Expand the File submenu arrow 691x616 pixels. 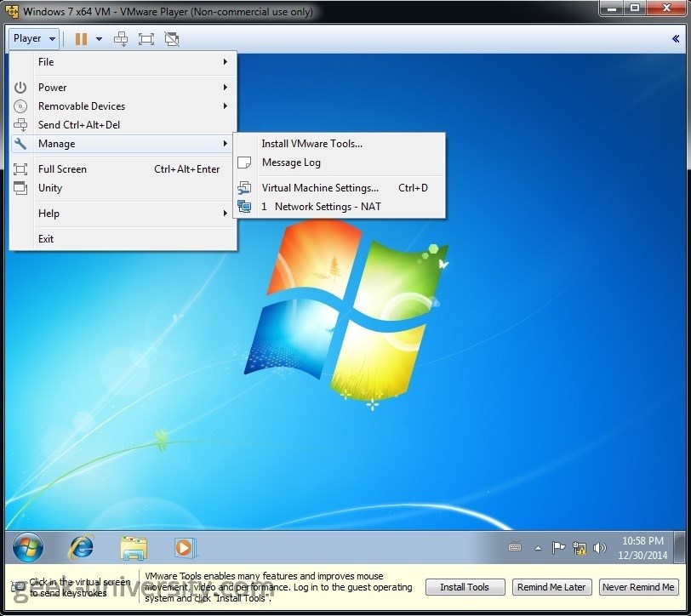click(226, 62)
